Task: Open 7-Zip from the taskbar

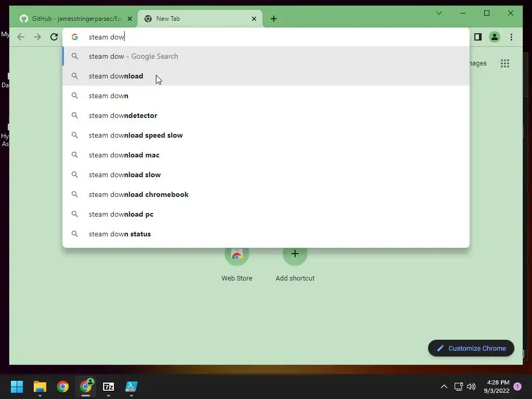Action: pyautogui.click(x=109, y=387)
